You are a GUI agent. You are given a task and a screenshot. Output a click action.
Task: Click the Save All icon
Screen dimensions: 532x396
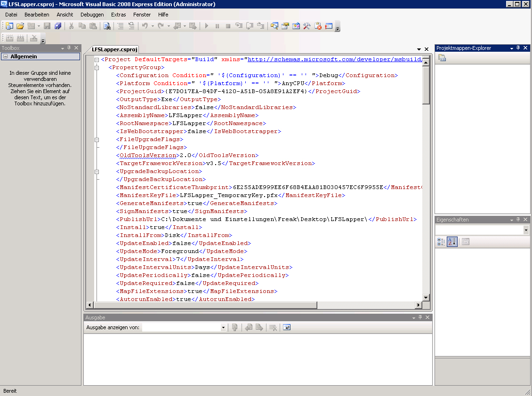(58, 26)
